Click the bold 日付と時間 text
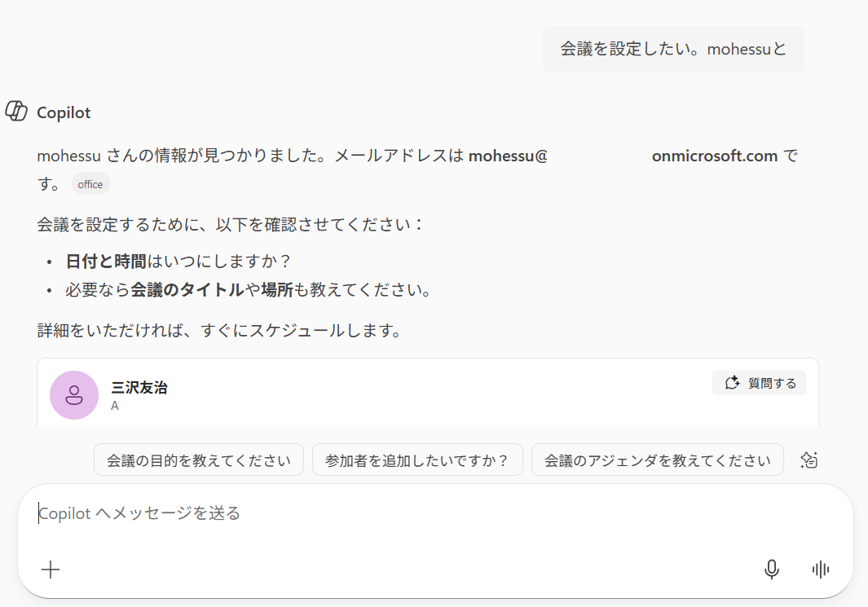Viewport: 868px width, 607px height. (106, 262)
